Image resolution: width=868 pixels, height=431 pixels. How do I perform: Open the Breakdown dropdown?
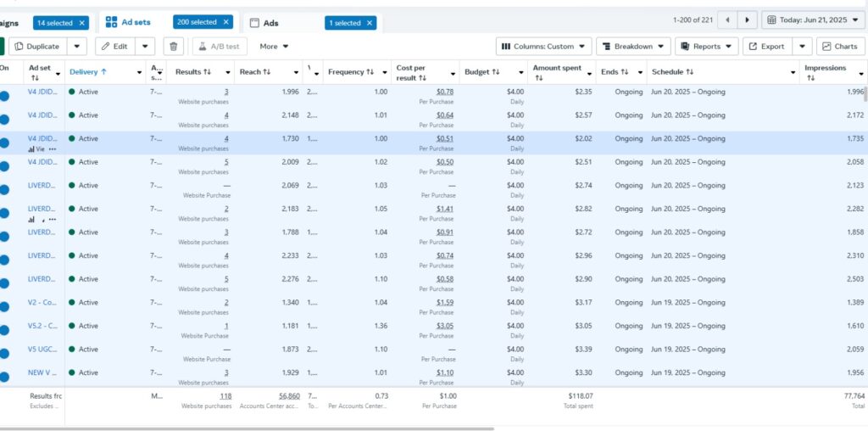point(633,47)
